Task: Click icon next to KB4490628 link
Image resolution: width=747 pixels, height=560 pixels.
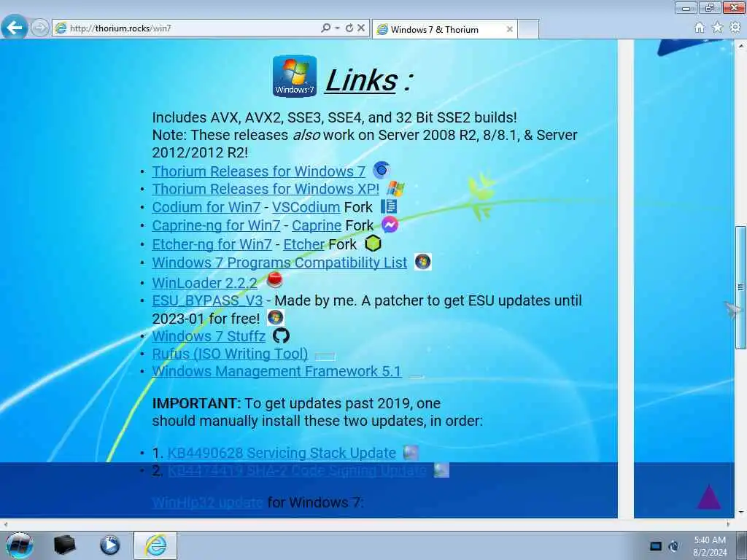Action: coord(410,452)
